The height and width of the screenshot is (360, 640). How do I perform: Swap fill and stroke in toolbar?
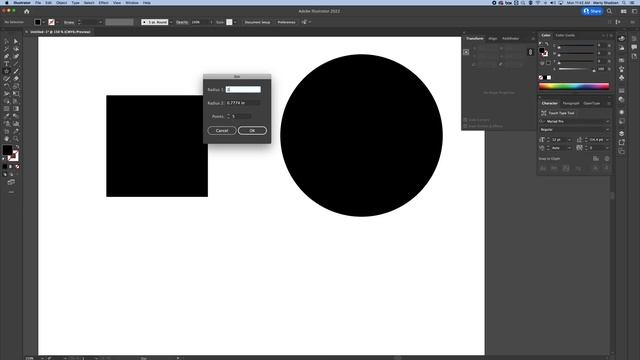click(x=17, y=147)
